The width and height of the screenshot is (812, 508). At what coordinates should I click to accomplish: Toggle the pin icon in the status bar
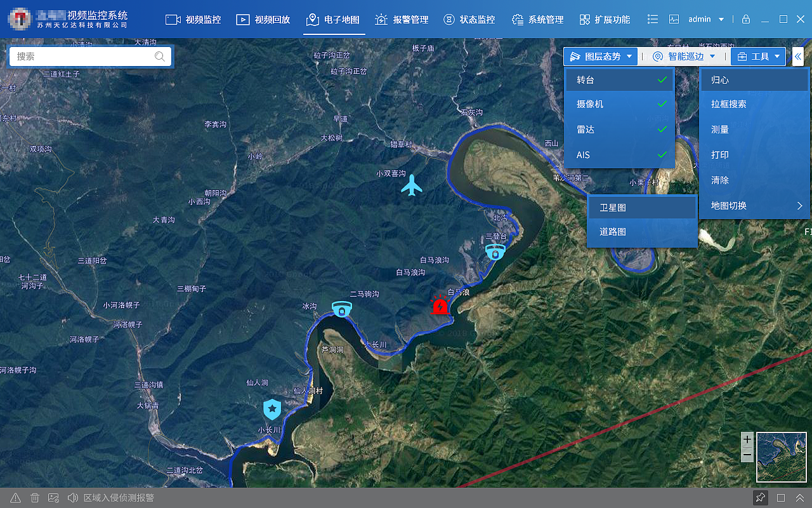pos(761,498)
